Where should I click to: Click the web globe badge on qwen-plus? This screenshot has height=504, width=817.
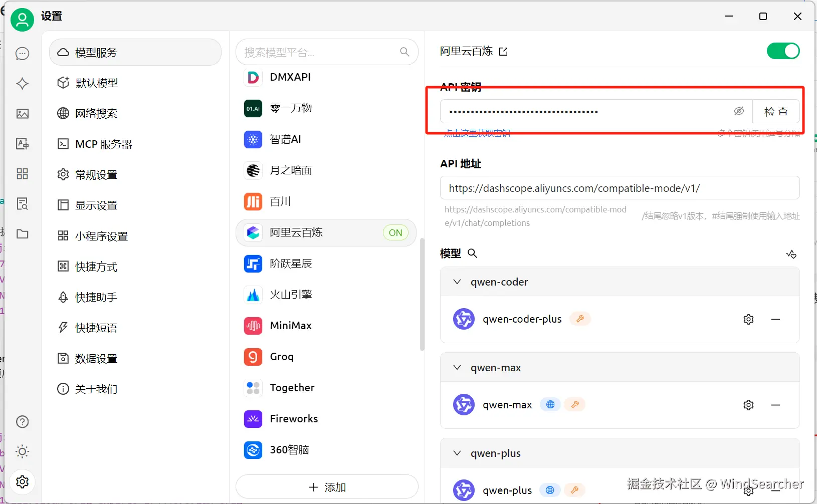click(550, 490)
